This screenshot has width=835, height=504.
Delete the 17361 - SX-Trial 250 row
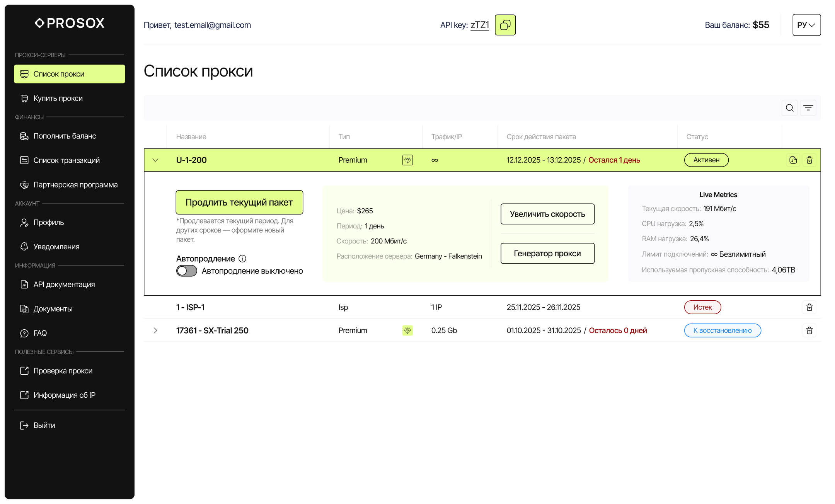pyautogui.click(x=809, y=330)
